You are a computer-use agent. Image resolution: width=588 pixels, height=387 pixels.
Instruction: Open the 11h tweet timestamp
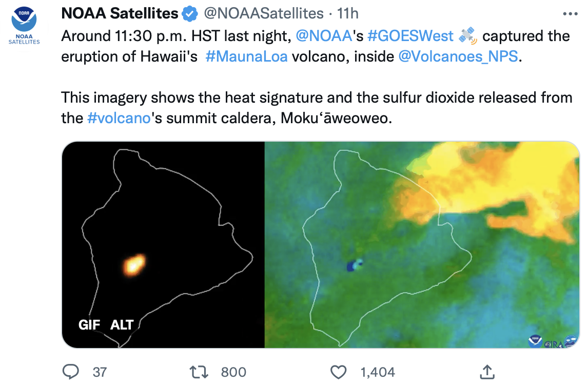(x=348, y=13)
